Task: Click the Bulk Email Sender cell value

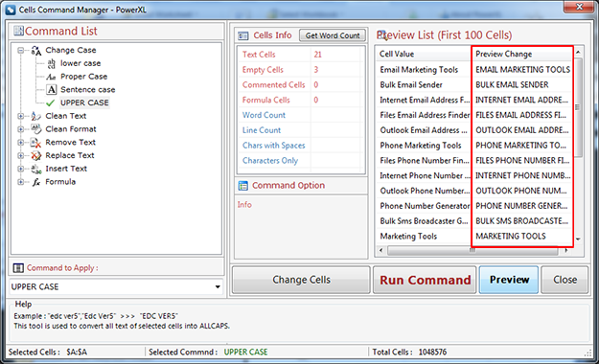Action: pyautogui.click(x=411, y=85)
